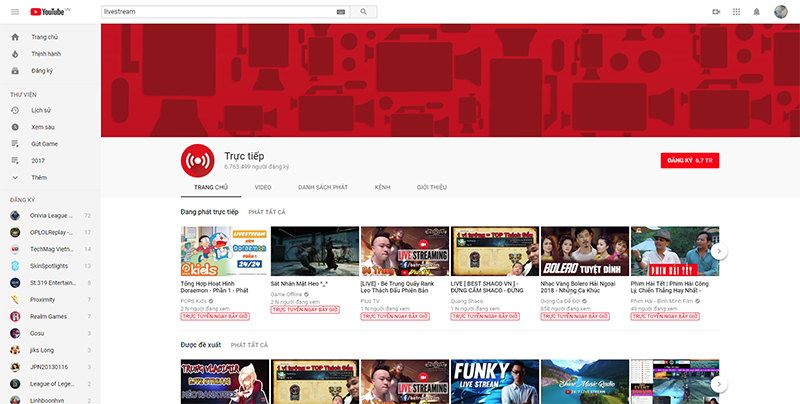Open the user account avatar

tap(782, 11)
